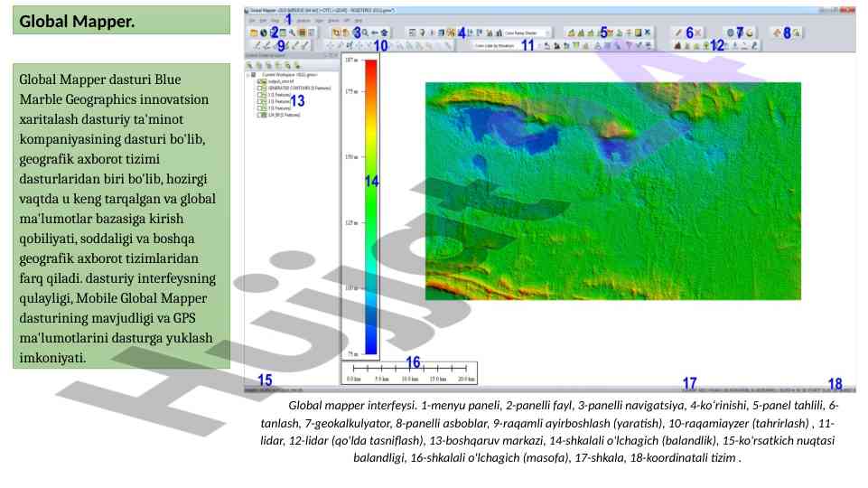Viewport: 868px width, 488px height.
Task: Collapse the Current Workspace tree node
Action: pyautogui.click(x=247, y=75)
